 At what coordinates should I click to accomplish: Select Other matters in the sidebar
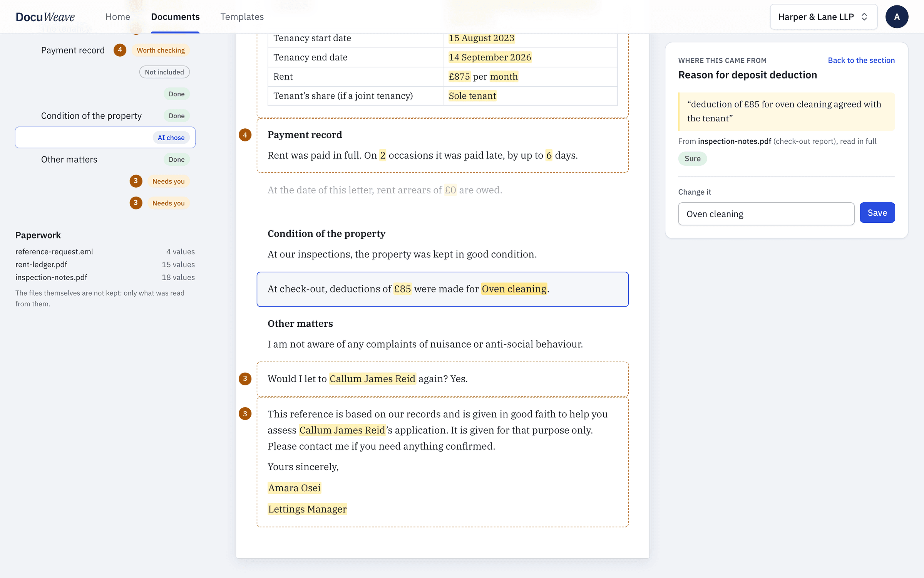(69, 159)
